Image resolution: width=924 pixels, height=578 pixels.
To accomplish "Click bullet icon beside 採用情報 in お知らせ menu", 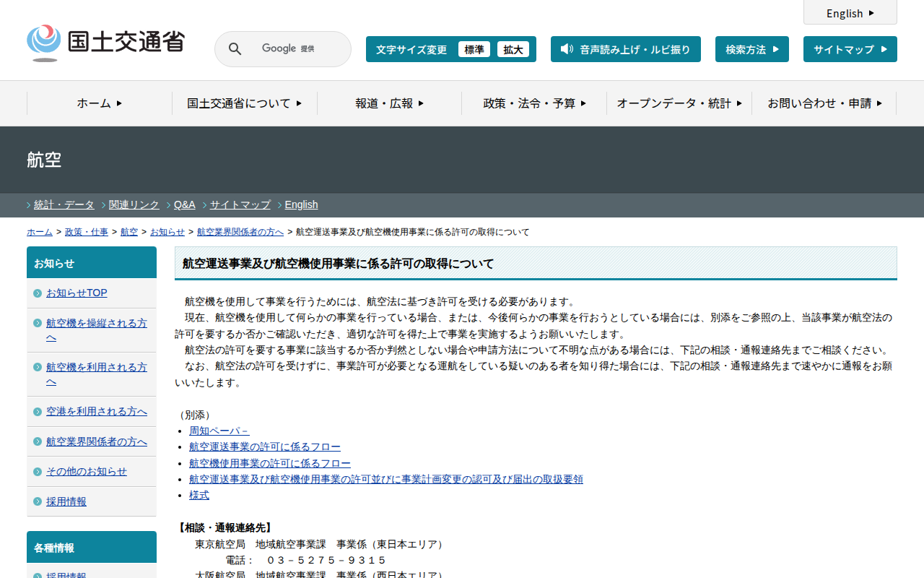I will click(38, 501).
